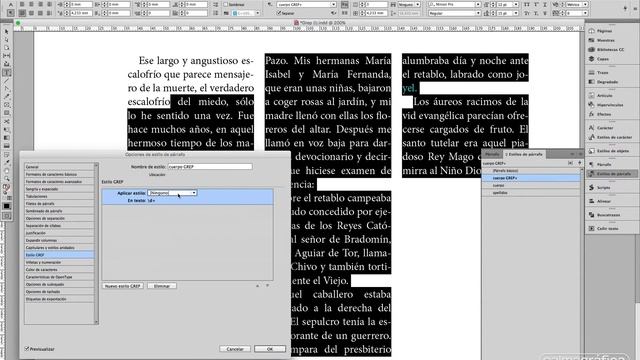
Task: Open the Alinear panel
Action: pos(604,201)
